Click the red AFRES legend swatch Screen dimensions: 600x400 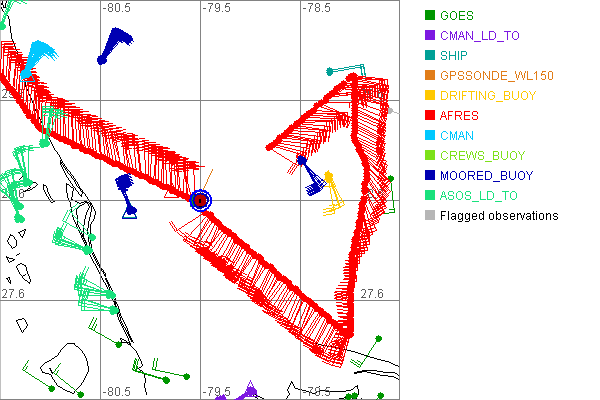click(x=430, y=116)
